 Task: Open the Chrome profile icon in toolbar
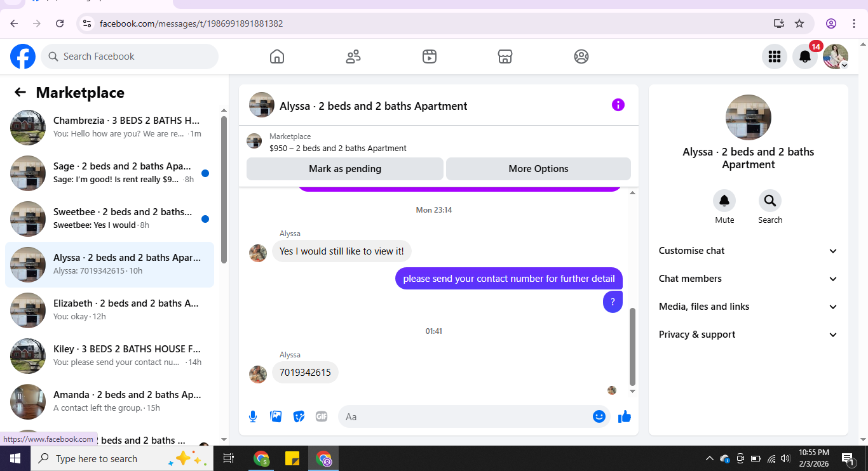coord(831,23)
